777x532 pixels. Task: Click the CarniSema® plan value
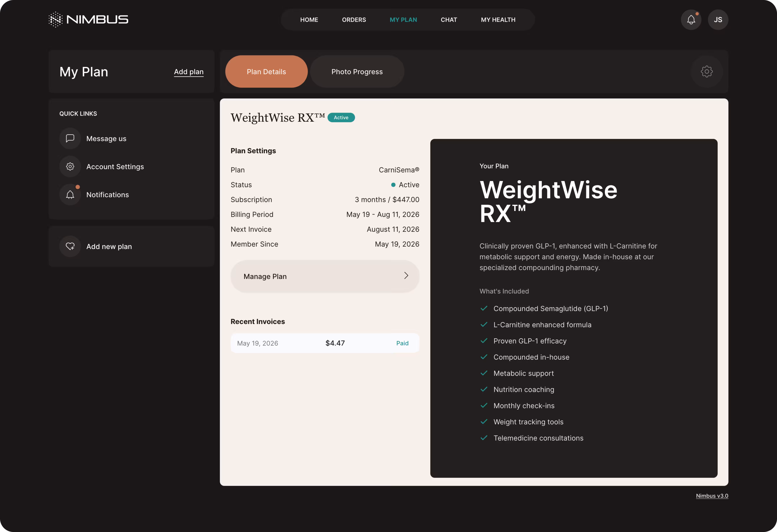tap(399, 170)
